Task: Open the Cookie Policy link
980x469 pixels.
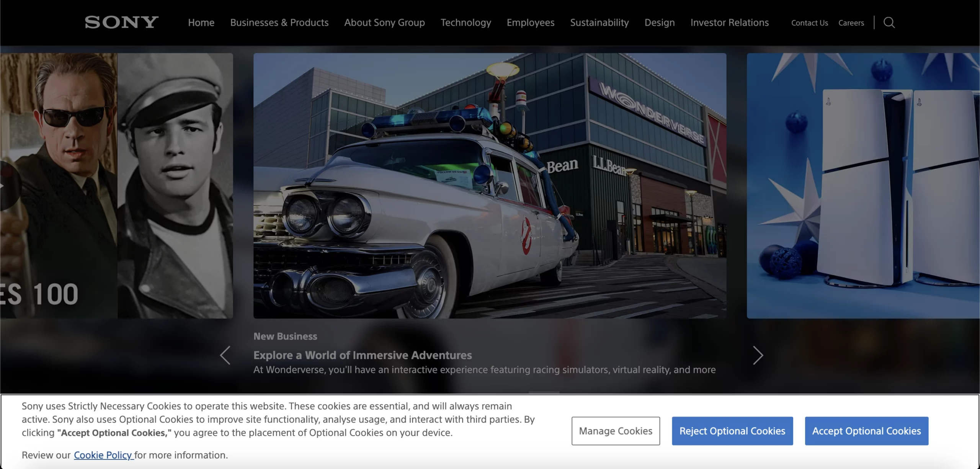Action: coord(103,455)
